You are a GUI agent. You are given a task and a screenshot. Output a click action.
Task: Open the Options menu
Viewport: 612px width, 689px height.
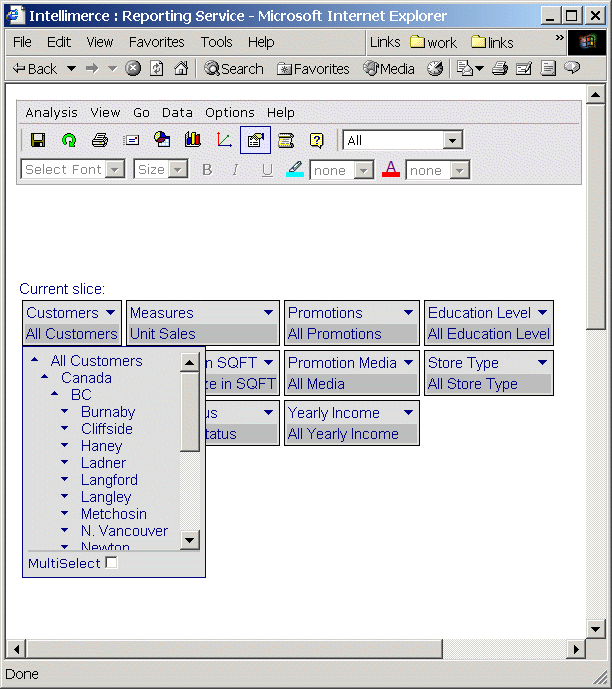(x=230, y=113)
